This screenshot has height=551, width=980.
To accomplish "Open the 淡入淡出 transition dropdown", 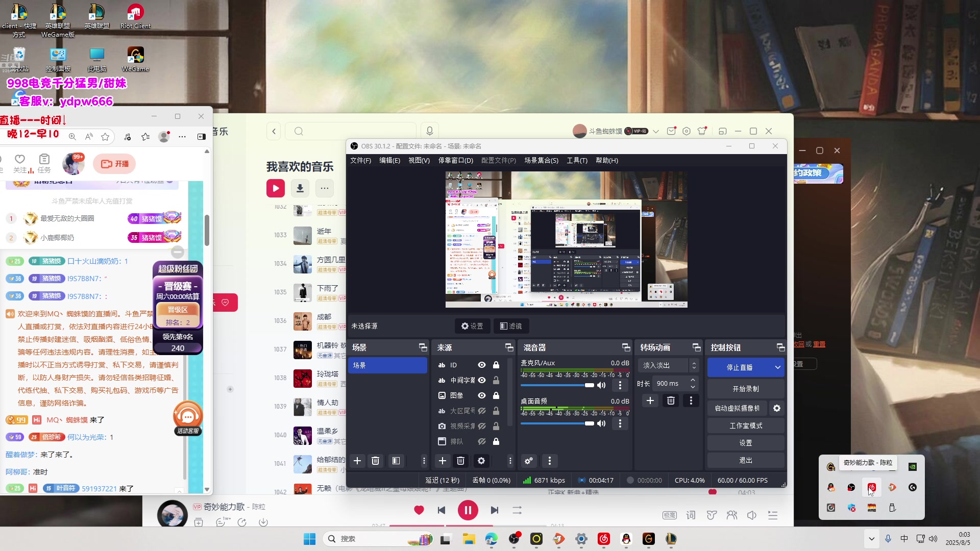I will coord(668,365).
